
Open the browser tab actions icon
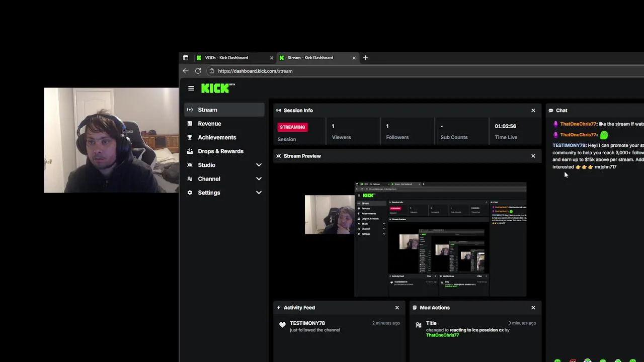186,58
